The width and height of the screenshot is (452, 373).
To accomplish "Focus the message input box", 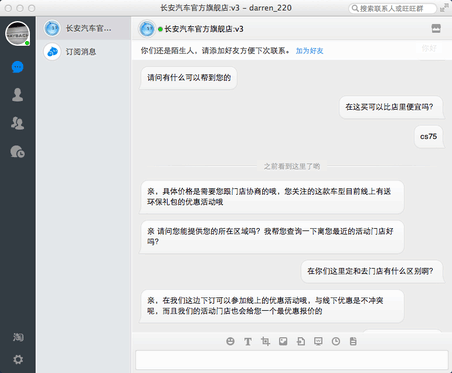I will (x=292, y=359).
